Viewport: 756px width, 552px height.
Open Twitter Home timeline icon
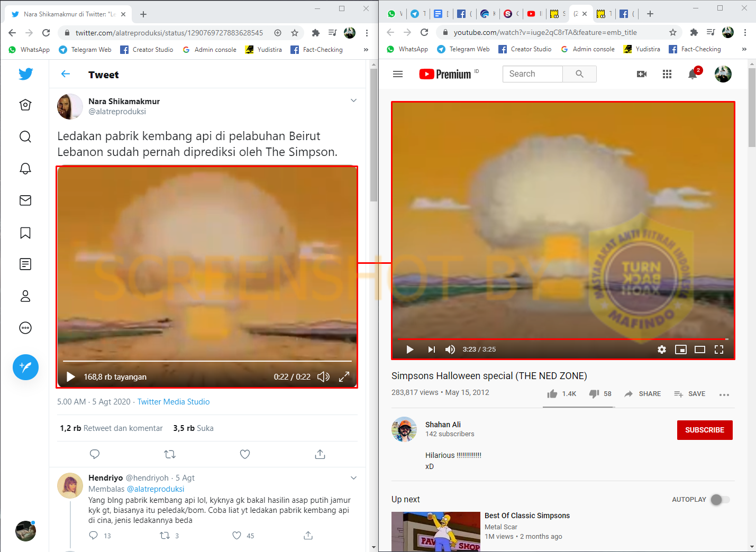click(25, 105)
